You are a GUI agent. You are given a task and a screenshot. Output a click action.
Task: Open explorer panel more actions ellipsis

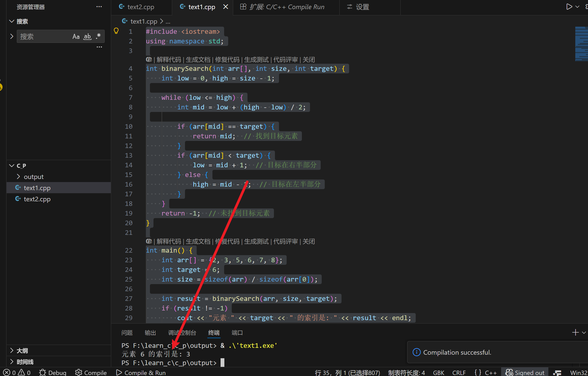[99, 7]
